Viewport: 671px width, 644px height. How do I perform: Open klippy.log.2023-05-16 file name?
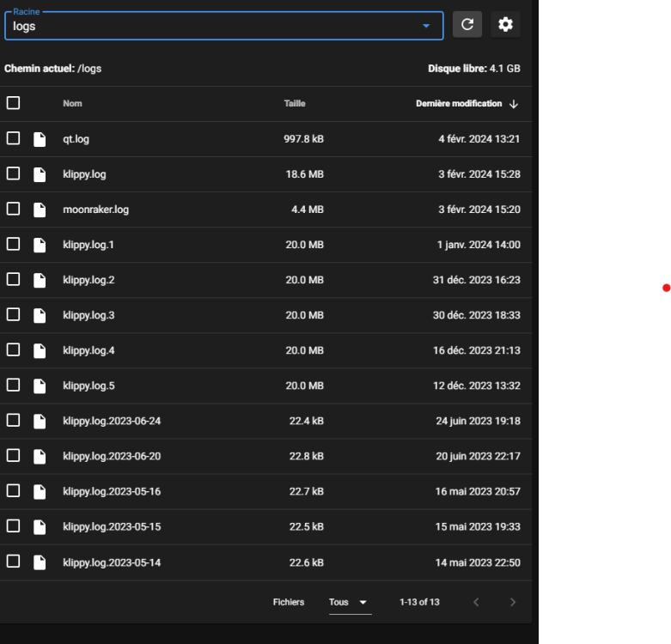112,492
